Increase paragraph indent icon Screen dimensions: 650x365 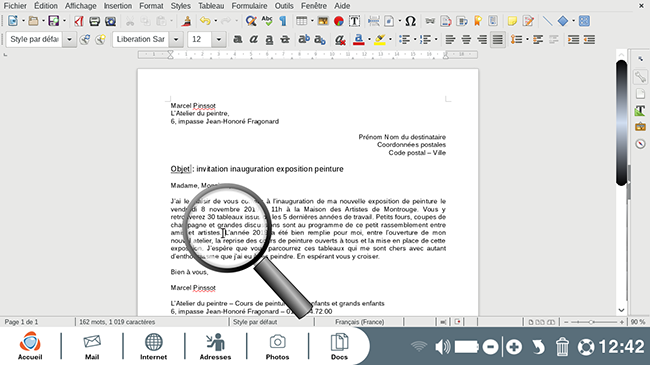573,39
